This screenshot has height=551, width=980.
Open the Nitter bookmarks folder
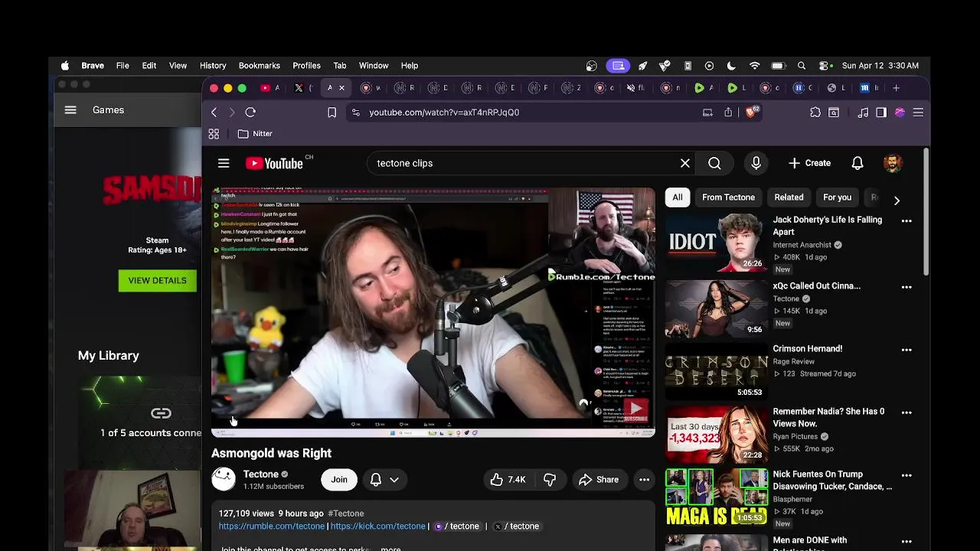click(x=255, y=134)
